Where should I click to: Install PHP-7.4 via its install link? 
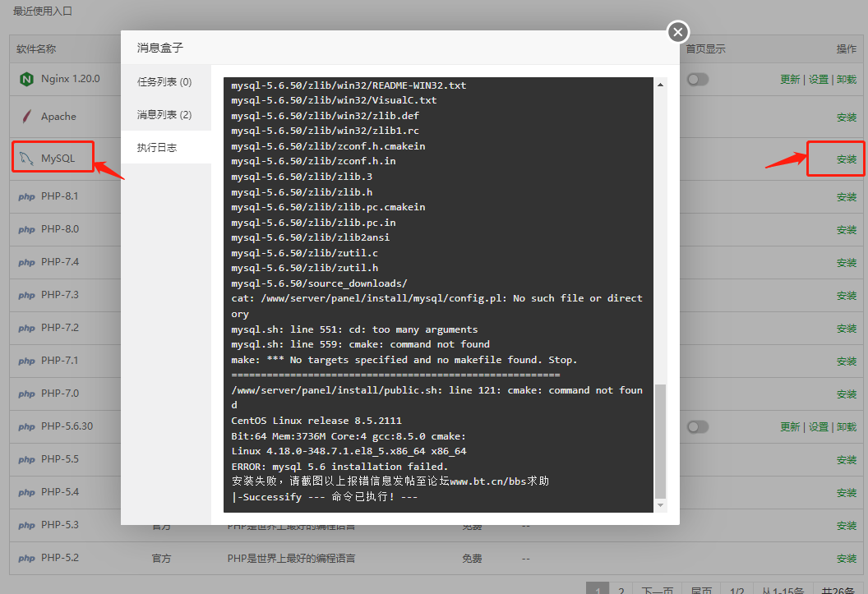point(847,263)
